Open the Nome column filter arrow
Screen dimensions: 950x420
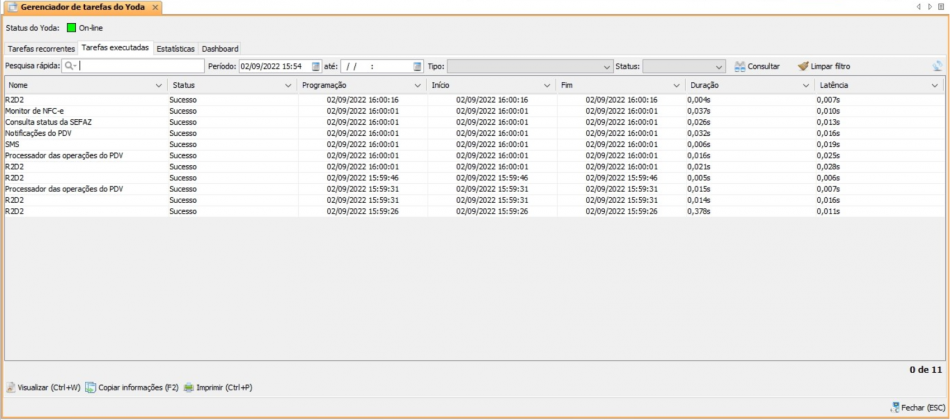click(x=158, y=86)
